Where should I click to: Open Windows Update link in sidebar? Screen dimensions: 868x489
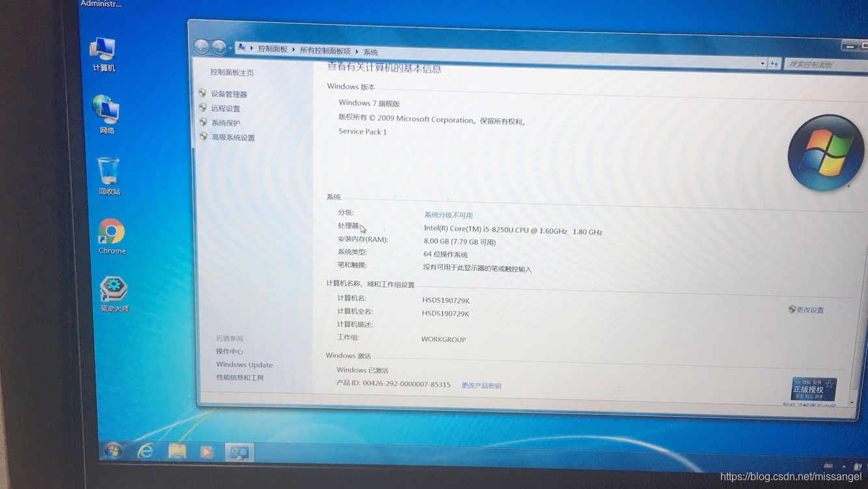pos(244,365)
